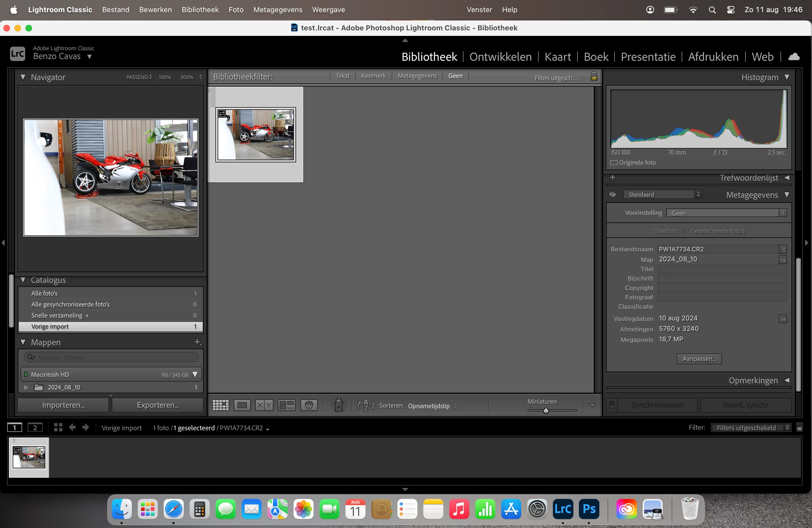Click the sort direction A-Z icon
This screenshot has height=528, width=812.
coord(366,405)
